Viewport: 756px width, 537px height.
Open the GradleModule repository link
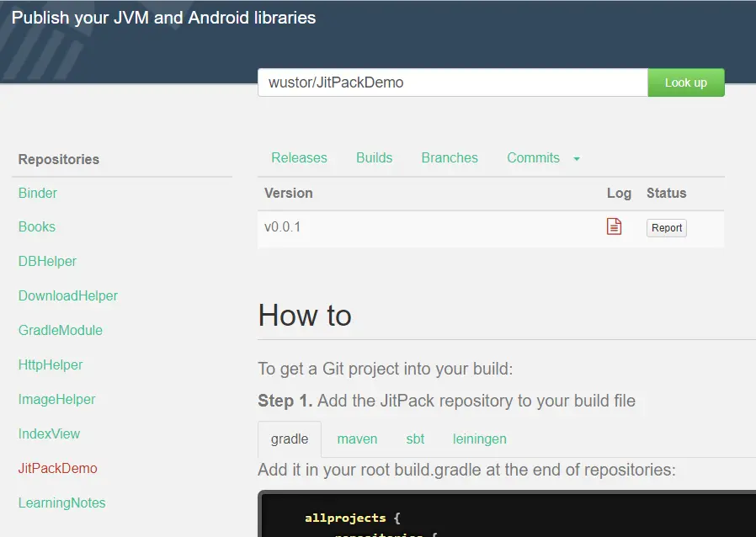coord(61,330)
